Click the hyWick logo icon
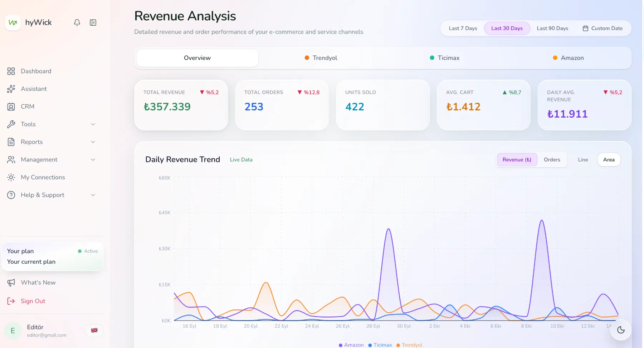Image resolution: width=644 pixels, height=348 pixels. pos(13,23)
